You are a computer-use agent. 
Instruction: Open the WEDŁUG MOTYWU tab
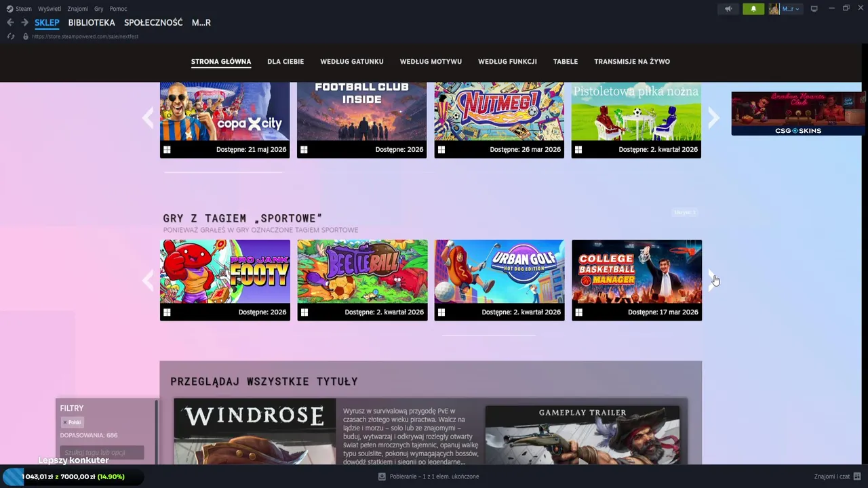(431, 61)
